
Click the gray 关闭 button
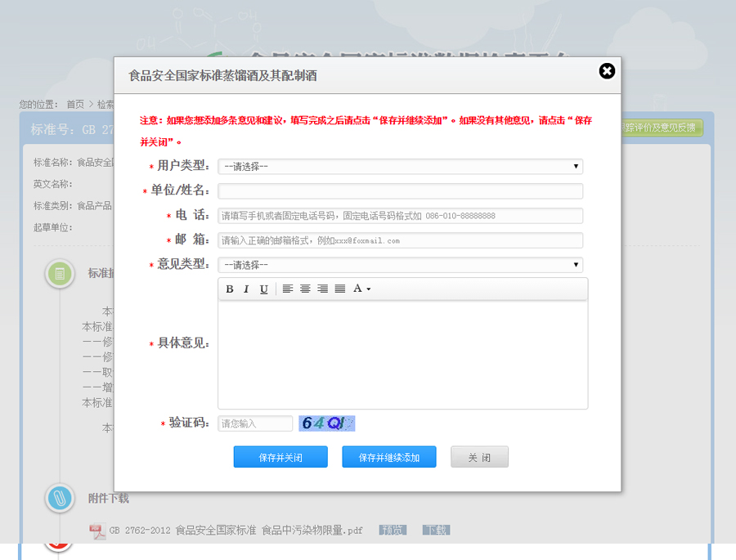pyautogui.click(x=479, y=457)
